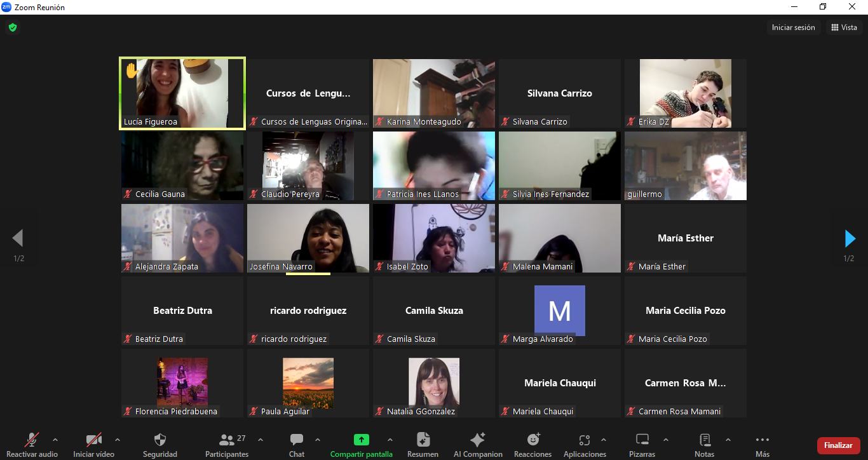Click the green encryption shield icon

pos(13,27)
